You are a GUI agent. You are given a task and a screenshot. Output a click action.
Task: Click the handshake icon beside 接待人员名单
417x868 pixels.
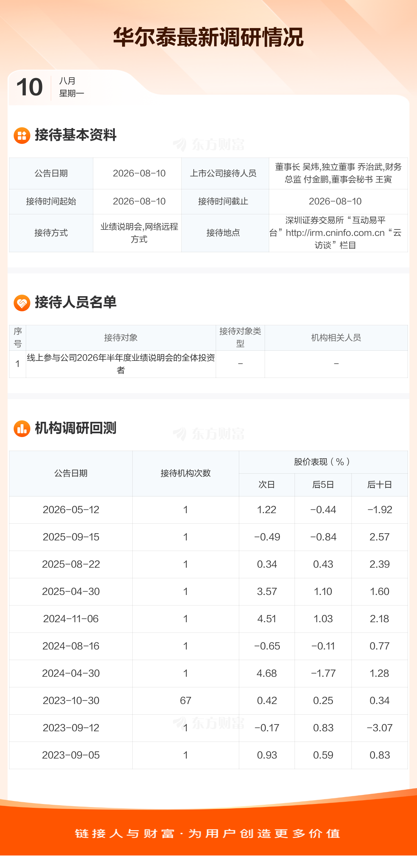(x=22, y=303)
